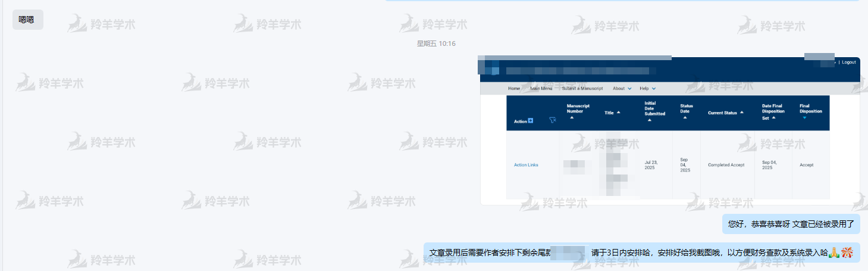Open the user account dropdown near Logout
868x271 pixels.
(x=835, y=62)
